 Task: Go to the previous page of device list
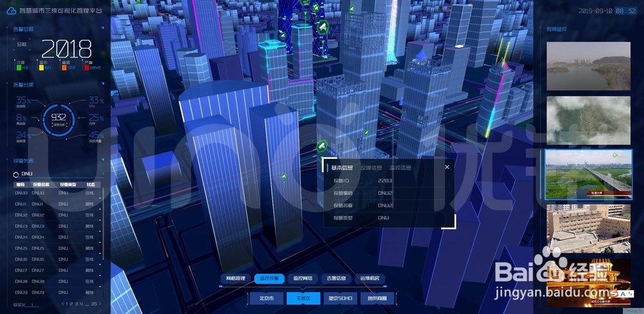coord(62,304)
